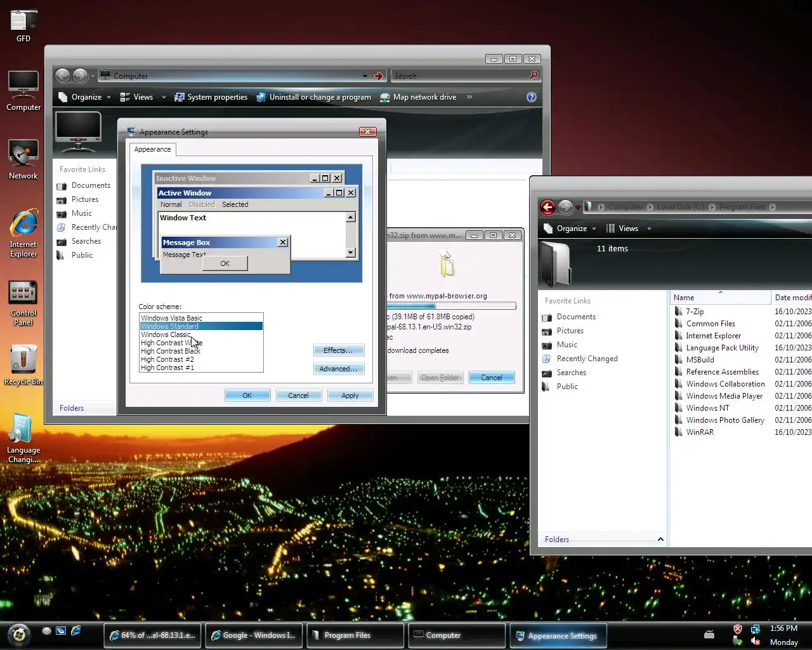Image resolution: width=812 pixels, height=650 pixels.
Task: Click Uninstall or change a program
Action: 313,97
